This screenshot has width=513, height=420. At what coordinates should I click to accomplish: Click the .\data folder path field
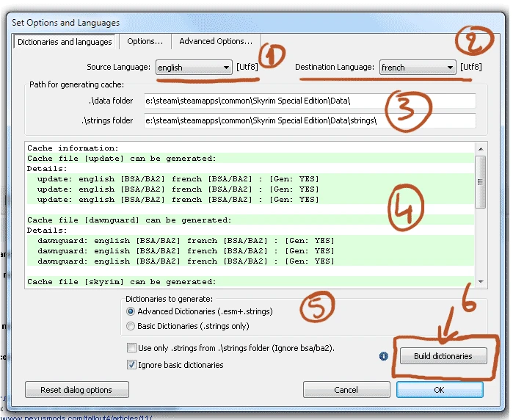309,101
